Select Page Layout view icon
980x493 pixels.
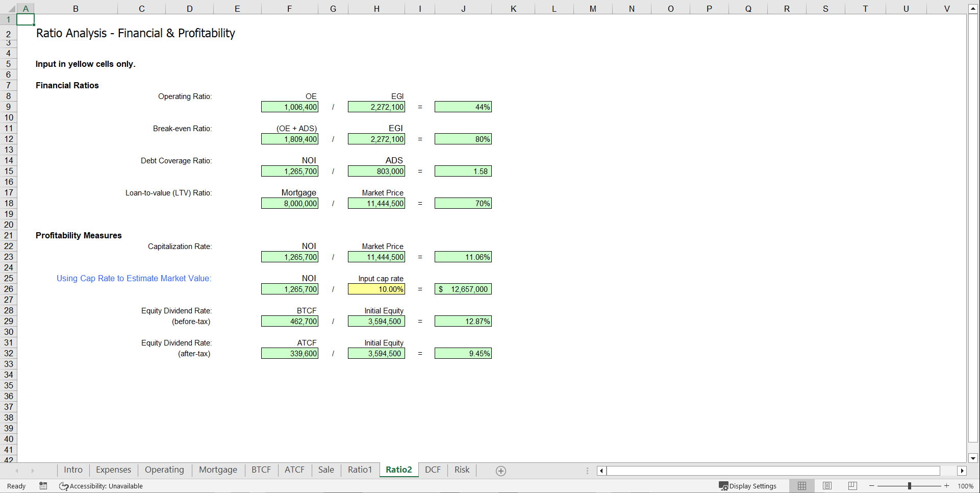click(x=827, y=485)
